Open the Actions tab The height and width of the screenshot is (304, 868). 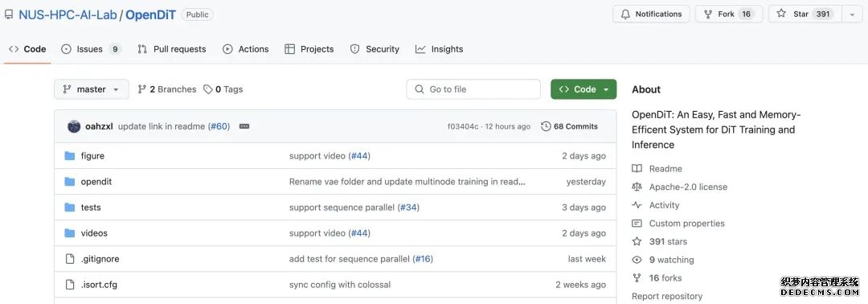tap(245, 49)
